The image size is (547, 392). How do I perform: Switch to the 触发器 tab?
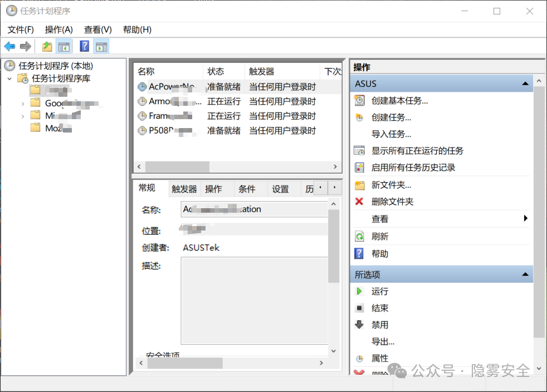184,188
